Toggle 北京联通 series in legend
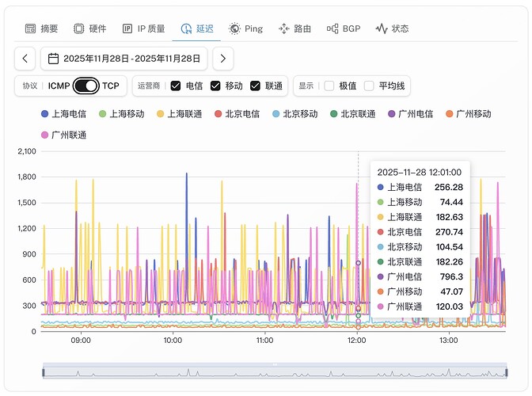 tap(352, 114)
